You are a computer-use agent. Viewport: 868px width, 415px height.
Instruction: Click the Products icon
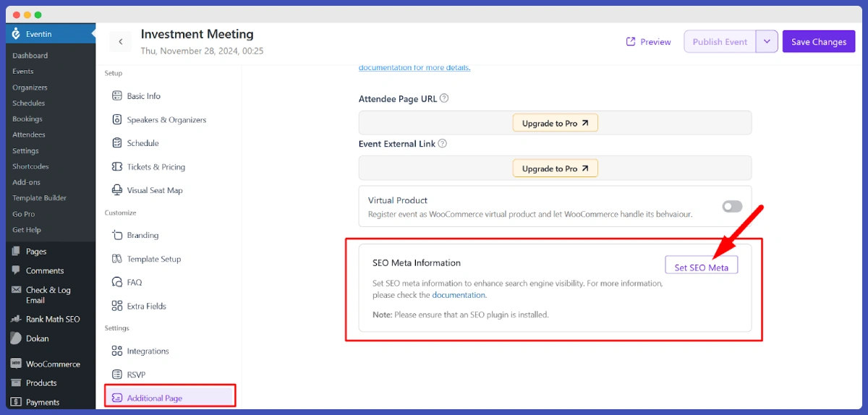coord(16,383)
